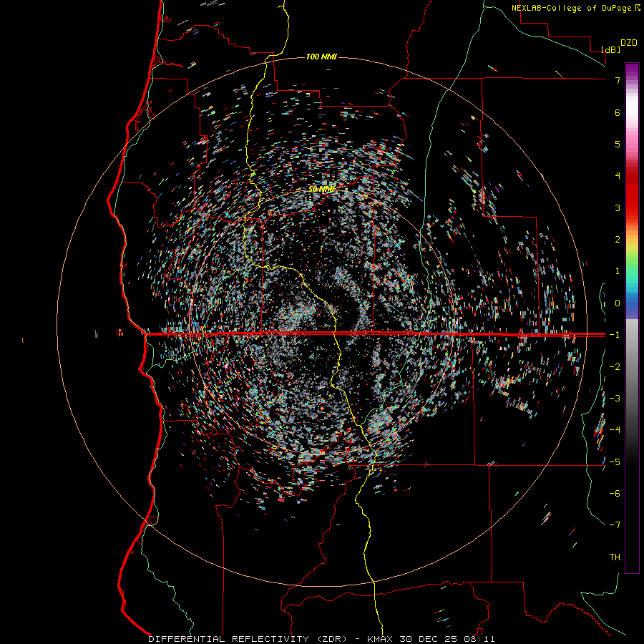The width and height of the screenshot is (644, 644).
Task: Click the color scale value -4
Action: coord(615,430)
